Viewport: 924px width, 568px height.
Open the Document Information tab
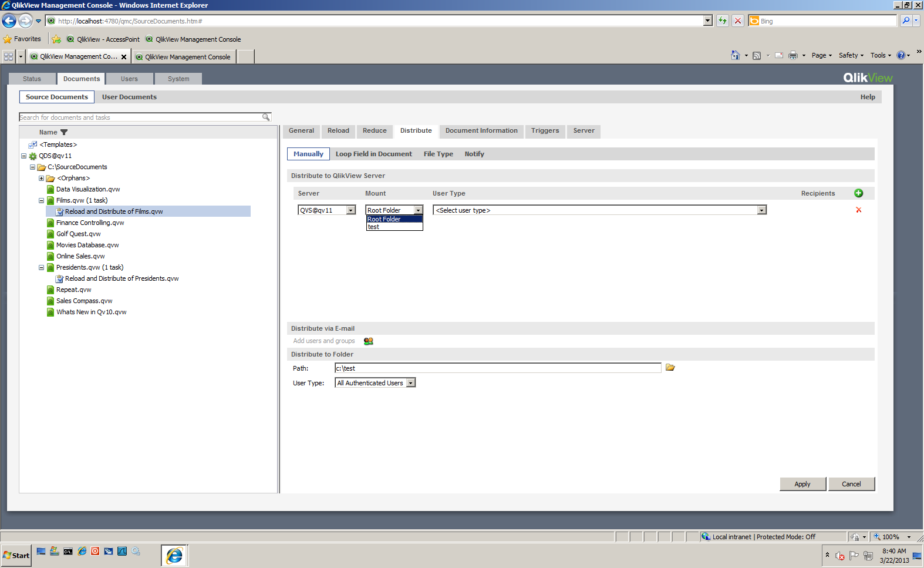point(481,131)
